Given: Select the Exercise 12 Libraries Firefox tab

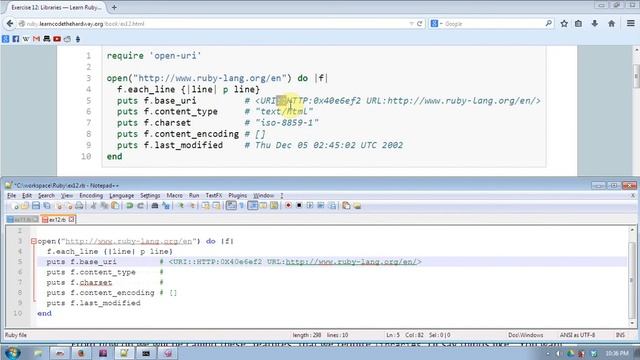Looking at the screenshot, I should point(56,7).
